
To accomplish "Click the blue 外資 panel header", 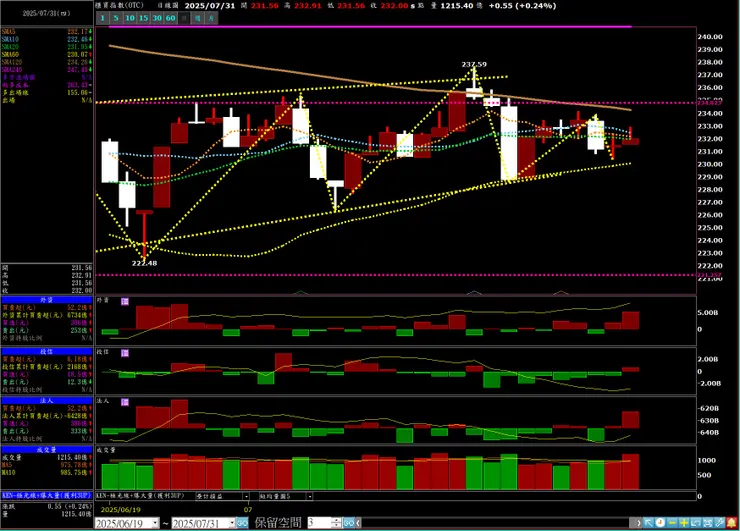I will 46,300.
